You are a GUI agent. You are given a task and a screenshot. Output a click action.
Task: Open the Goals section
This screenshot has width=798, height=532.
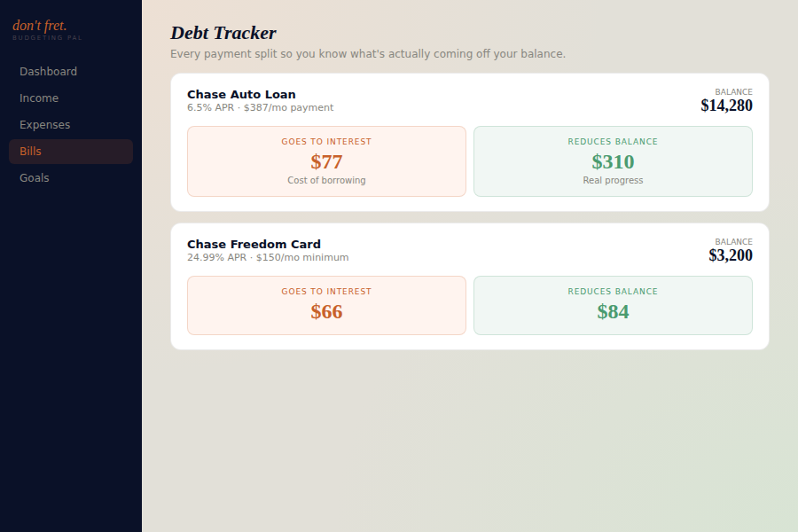pos(34,177)
